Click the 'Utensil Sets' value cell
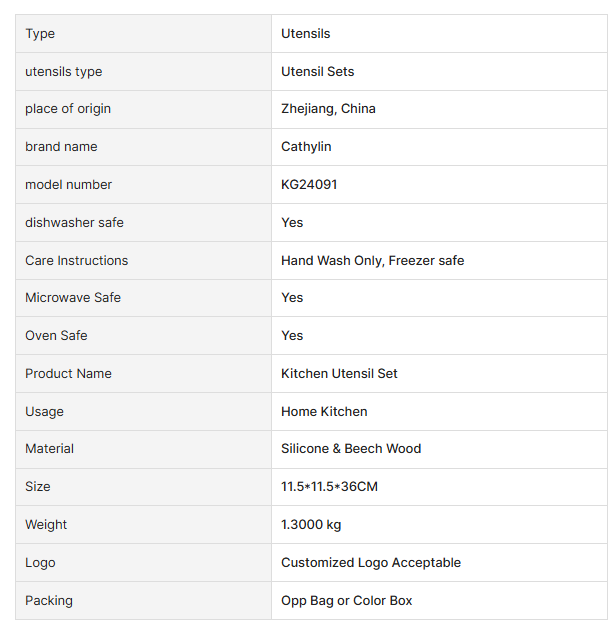The height and width of the screenshot is (631, 614). [x=318, y=72]
